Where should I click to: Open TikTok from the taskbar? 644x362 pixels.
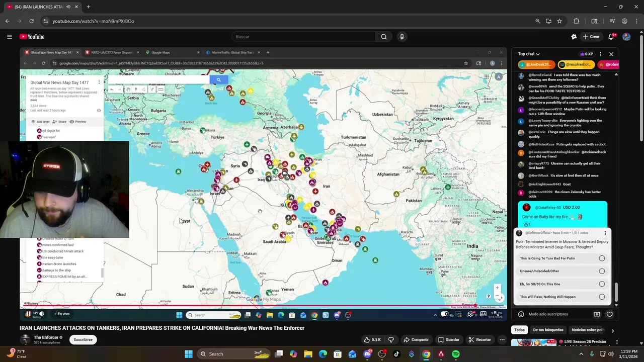(x=396, y=354)
